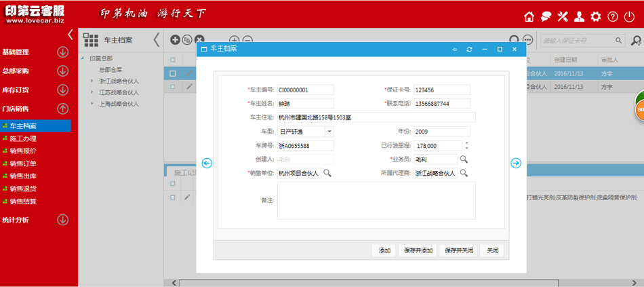Edit first table row with pencil icon
The height and width of the screenshot is (287, 644).
[189, 73]
